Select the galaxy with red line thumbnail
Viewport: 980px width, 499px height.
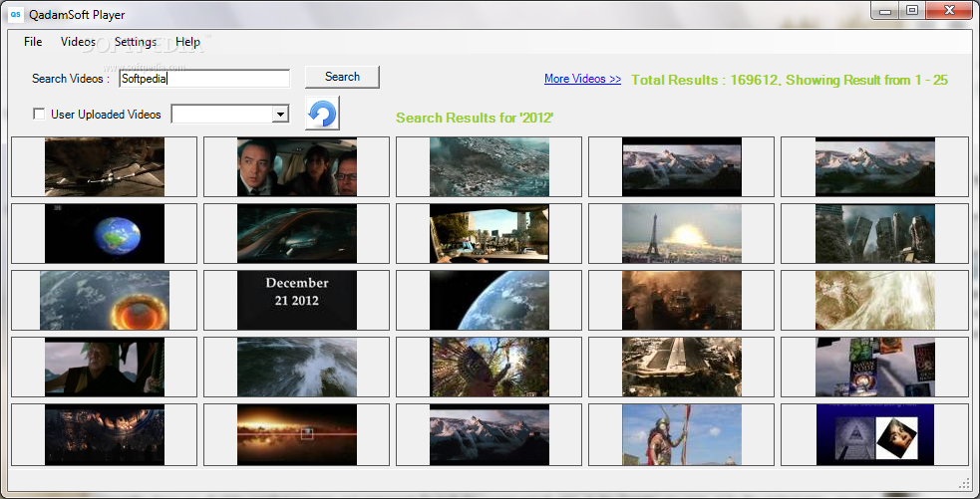click(x=297, y=434)
